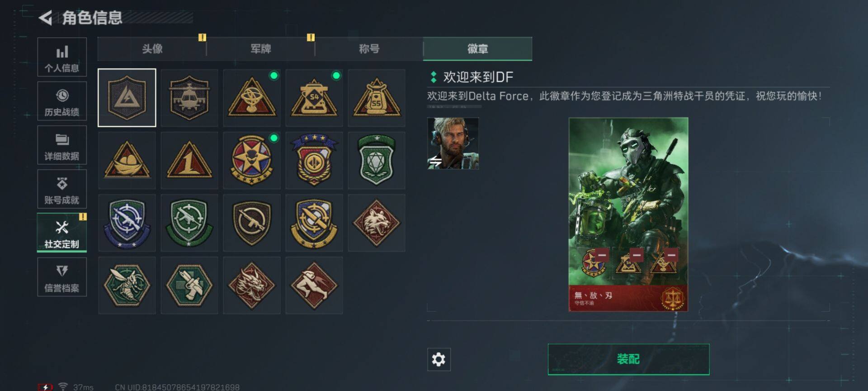Select the wolf head diamond badge

coord(377,223)
